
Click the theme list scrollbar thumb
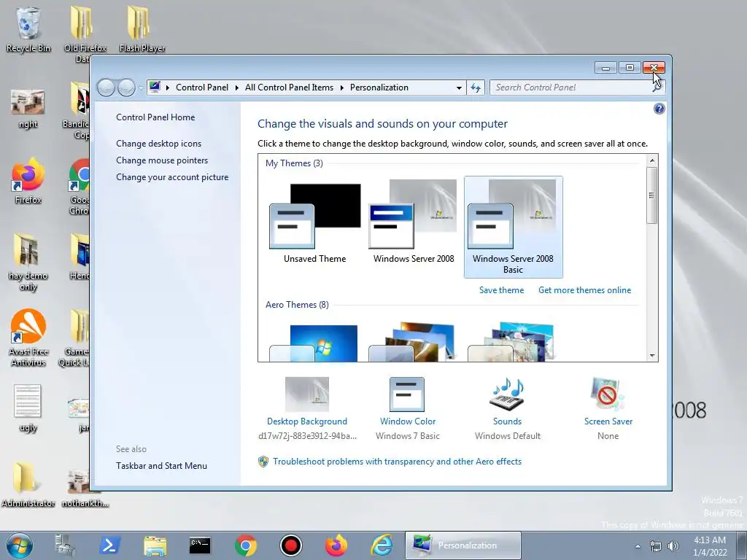click(x=651, y=195)
